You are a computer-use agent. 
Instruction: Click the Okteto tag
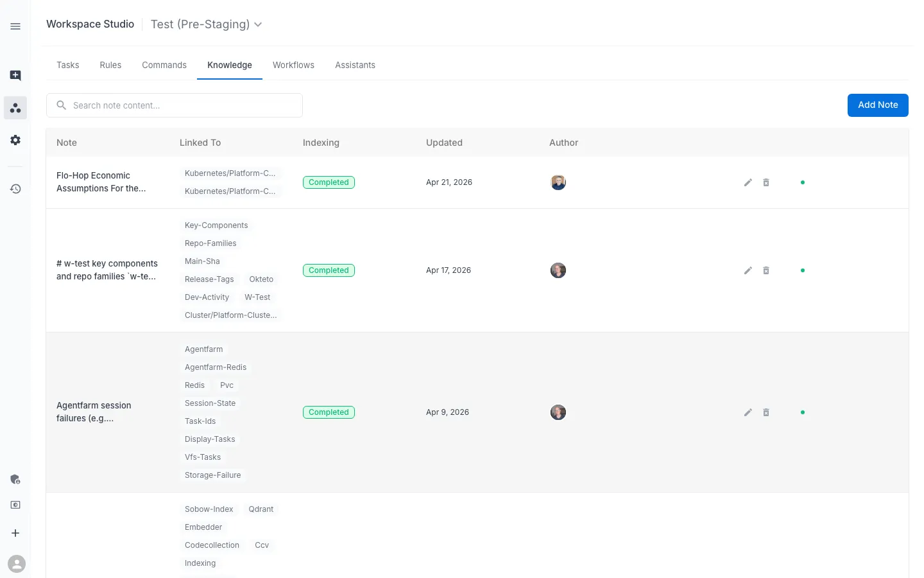(261, 279)
